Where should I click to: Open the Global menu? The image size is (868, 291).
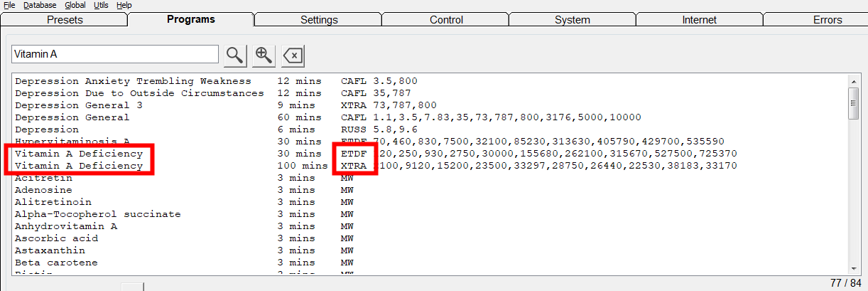pyautogui.click(x=75, y=5)
